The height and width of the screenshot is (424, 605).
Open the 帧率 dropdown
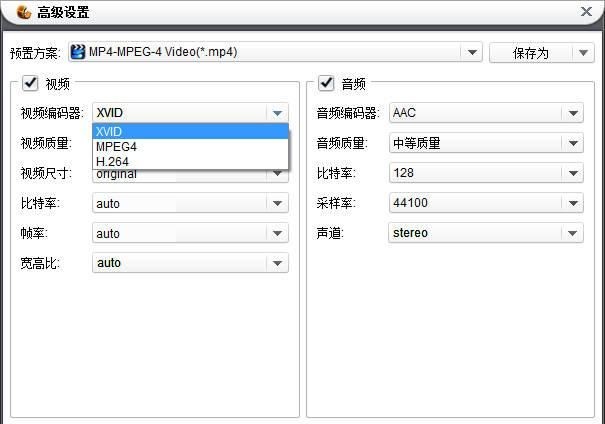[x=190, y=233]
